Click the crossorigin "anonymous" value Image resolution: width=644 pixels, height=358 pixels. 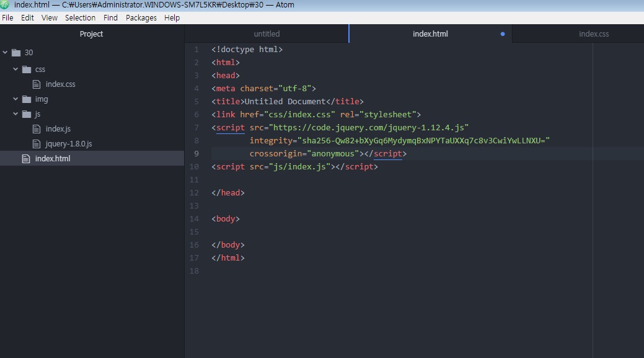pos(333,154)
